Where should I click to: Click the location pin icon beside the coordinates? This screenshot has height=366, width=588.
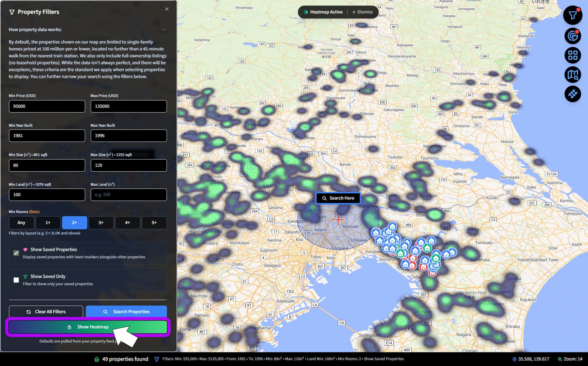[514, 359]
